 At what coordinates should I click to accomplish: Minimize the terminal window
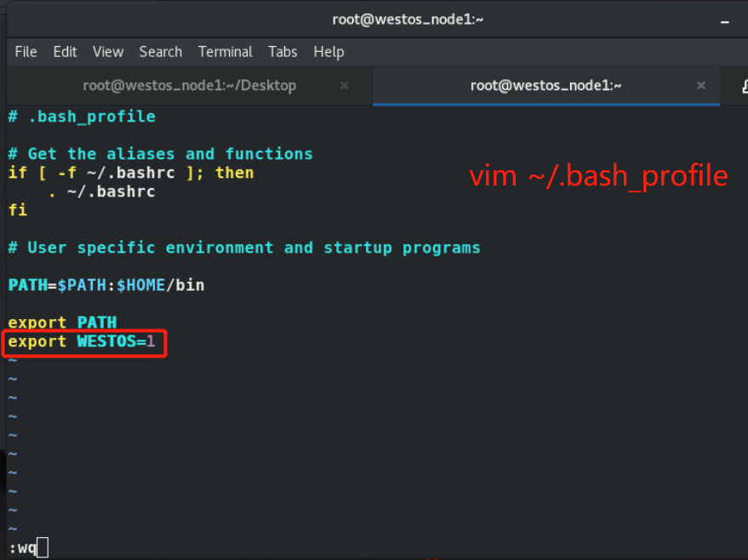click(725, 22)
